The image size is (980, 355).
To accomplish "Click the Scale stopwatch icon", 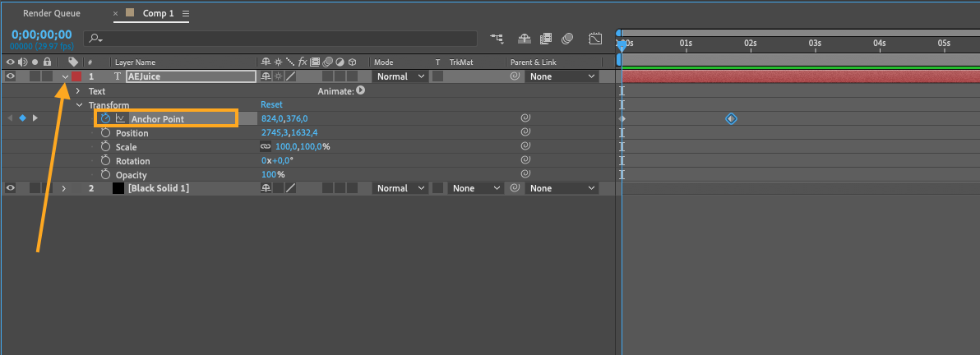I will (105, 147).
